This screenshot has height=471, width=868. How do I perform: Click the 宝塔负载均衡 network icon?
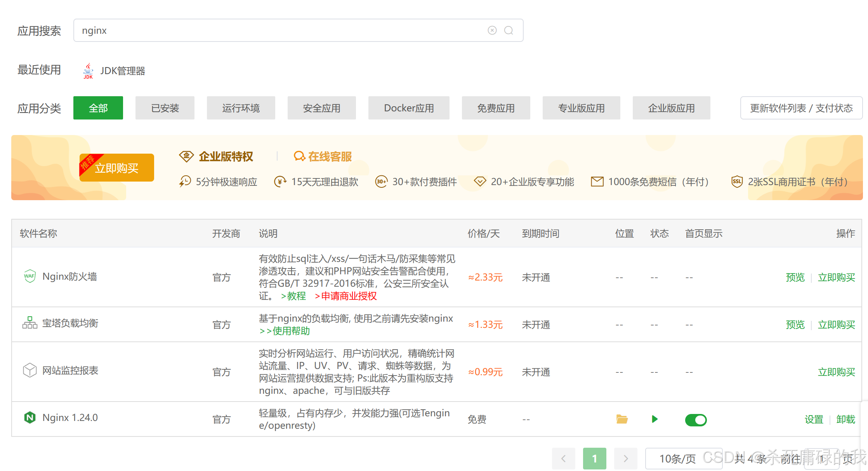(x=30, y=323)
